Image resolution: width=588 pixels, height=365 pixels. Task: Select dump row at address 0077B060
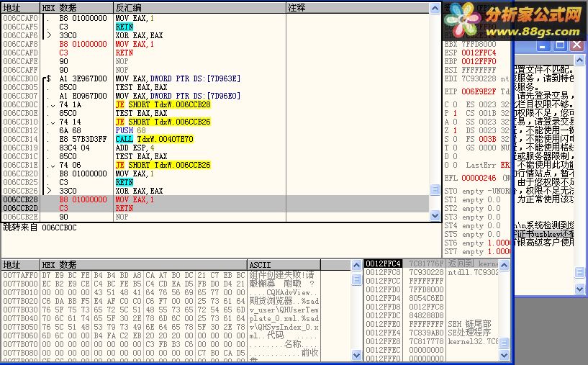pyautogui.click(x=161, y=335)
